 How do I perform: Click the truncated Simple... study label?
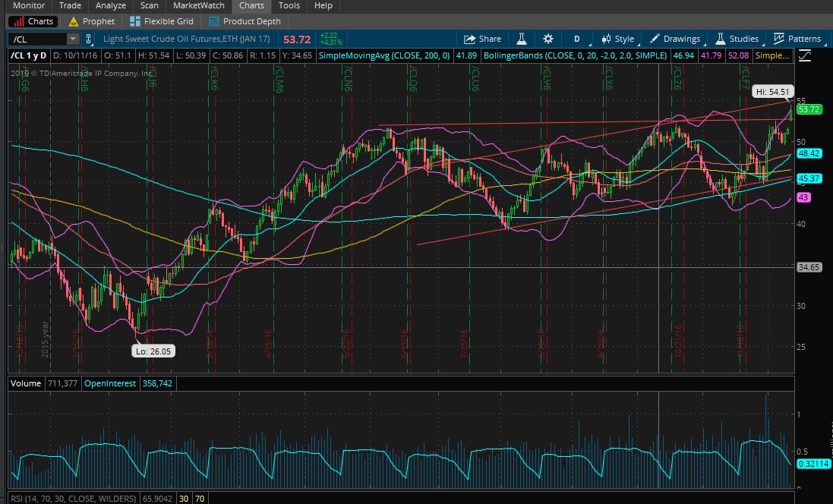tap(772, 55)
